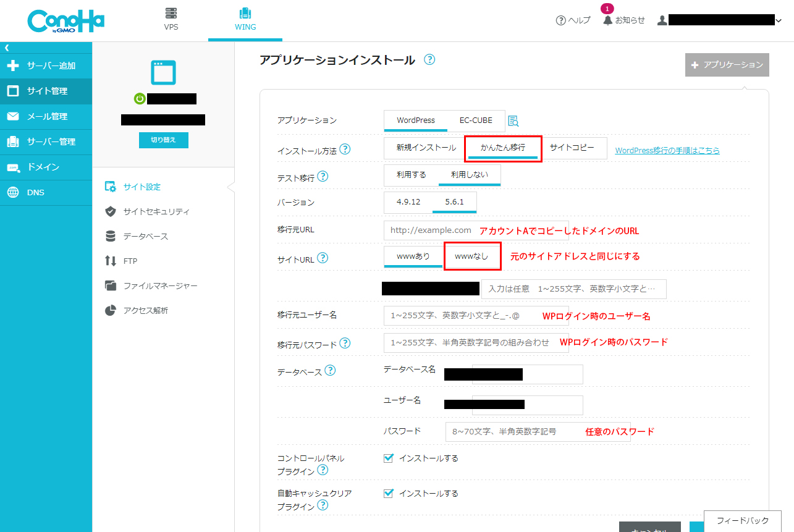
Task: Open the フィードバック feedback tab
Action: [743, 521]
